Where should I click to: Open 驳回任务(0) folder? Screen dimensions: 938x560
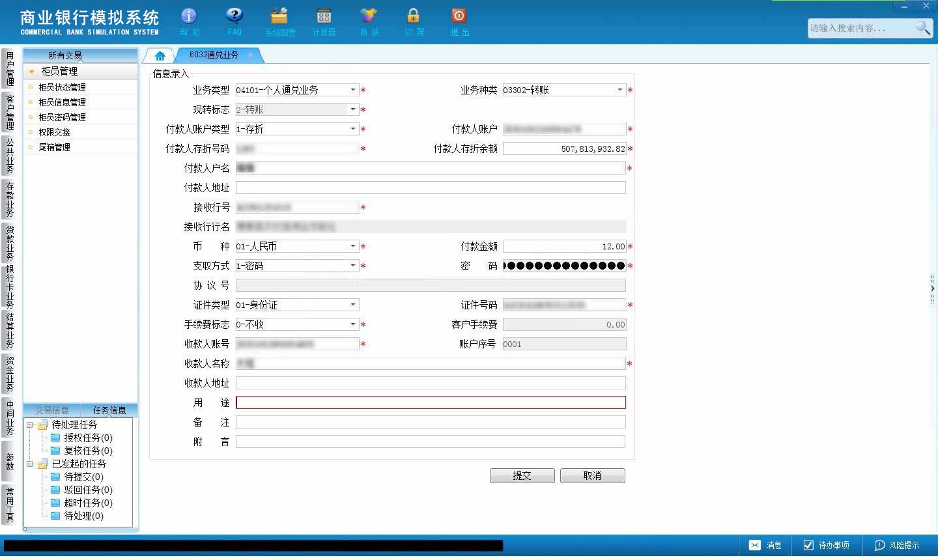(x=82, y=490)
